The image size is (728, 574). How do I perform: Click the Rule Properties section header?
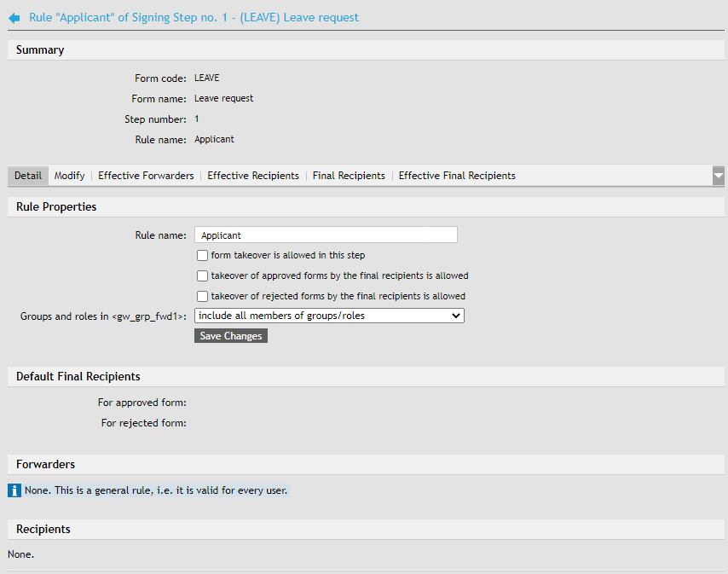tap(56, 206)
